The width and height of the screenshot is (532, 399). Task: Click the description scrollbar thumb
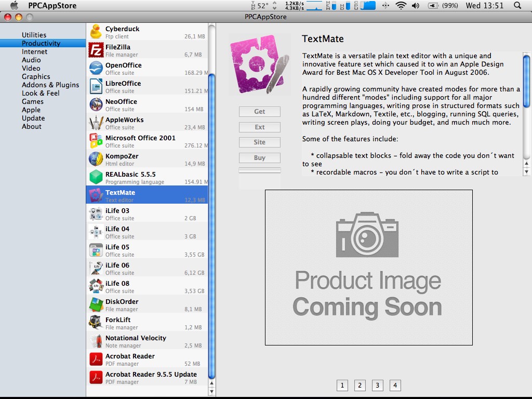click(x=526, y=81)
